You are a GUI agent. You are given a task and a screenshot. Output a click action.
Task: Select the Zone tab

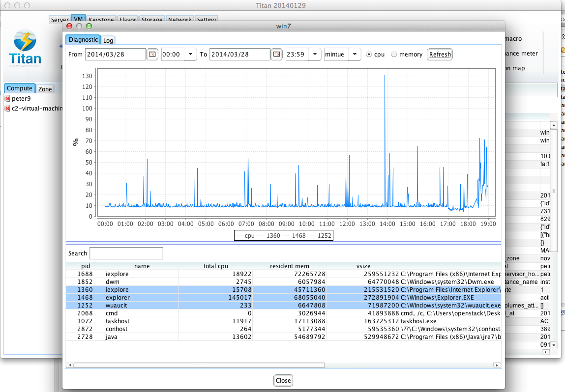pos(45,89)
